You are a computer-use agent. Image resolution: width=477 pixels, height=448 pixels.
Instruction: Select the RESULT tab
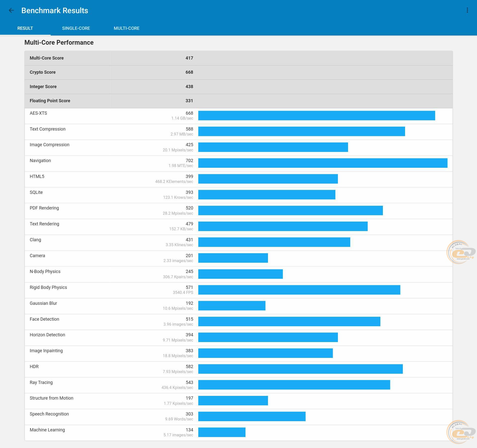point(25,28)
